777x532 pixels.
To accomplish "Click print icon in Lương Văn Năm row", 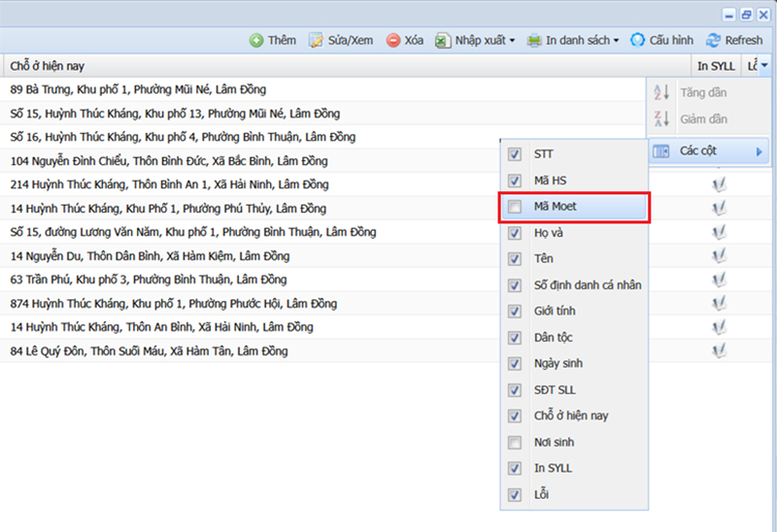I will 719,232.
